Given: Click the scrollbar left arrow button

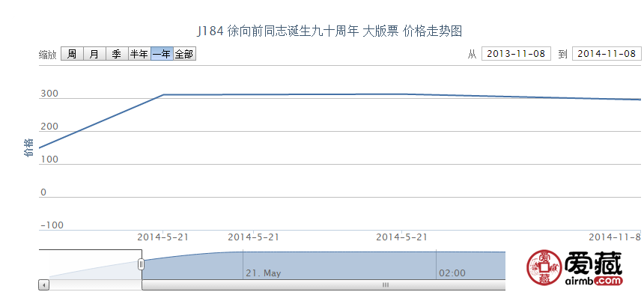Looking at the screenshot, I should (44, 285).
